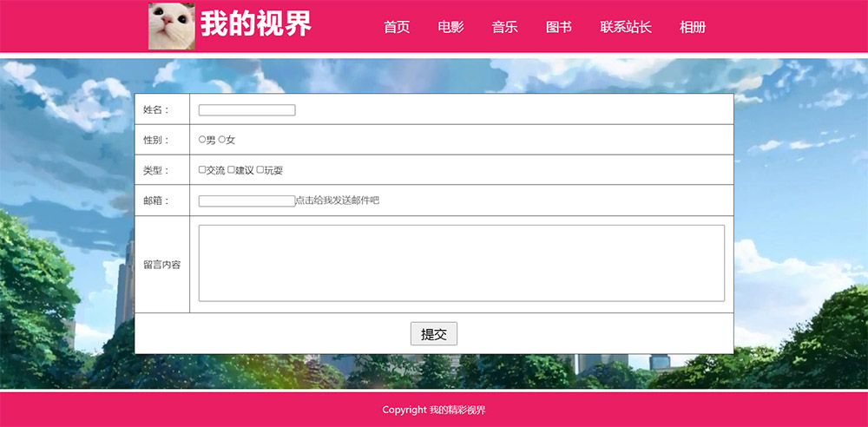Click the 姓名： label
The width and height of the screenshot is (868, 427).
156,109
